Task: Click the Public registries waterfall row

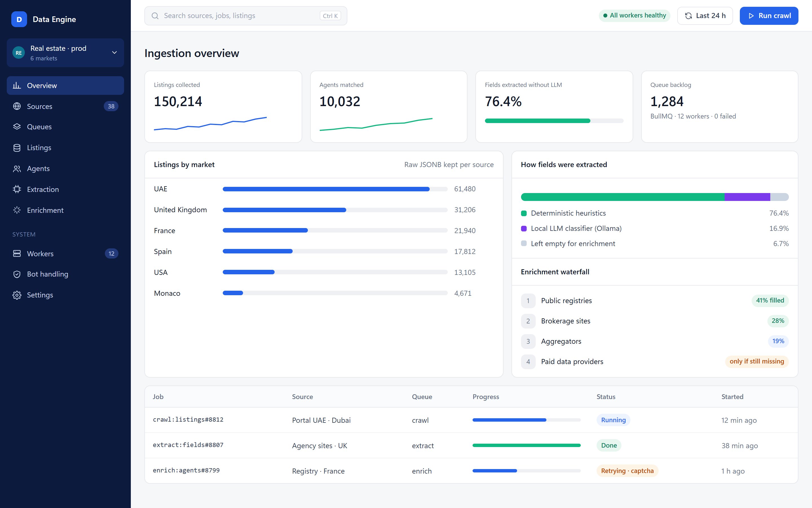Action: pyautogui.click(x=655, y=301)
